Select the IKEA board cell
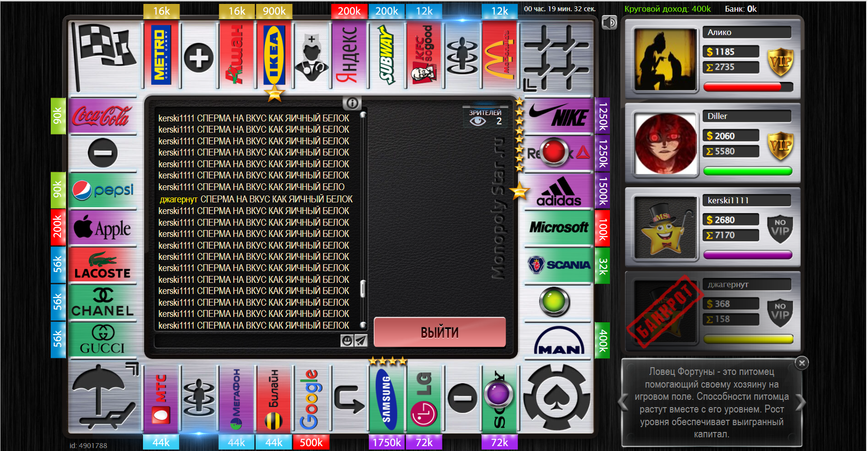This screenshot has height=451, width=868. point(274,55)
